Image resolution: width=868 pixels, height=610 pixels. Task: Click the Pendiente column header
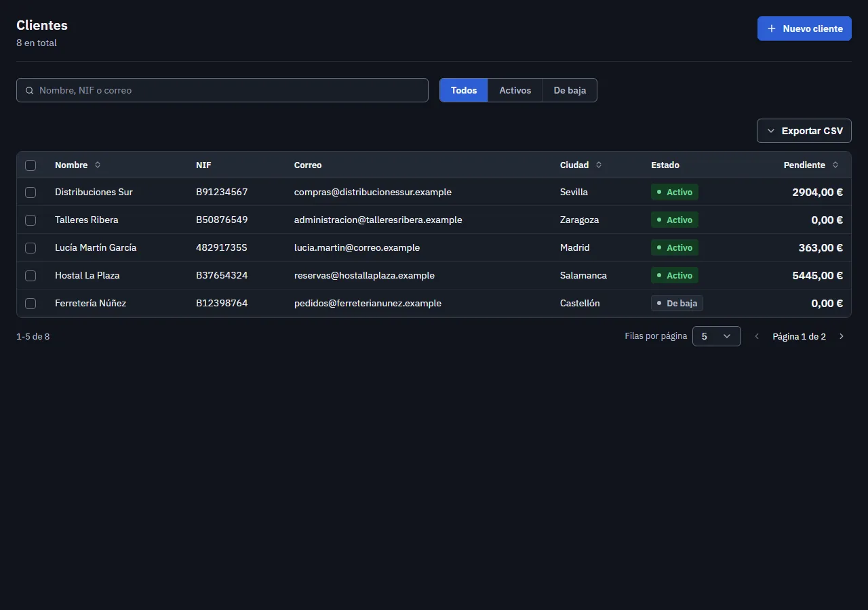[812, 165]
